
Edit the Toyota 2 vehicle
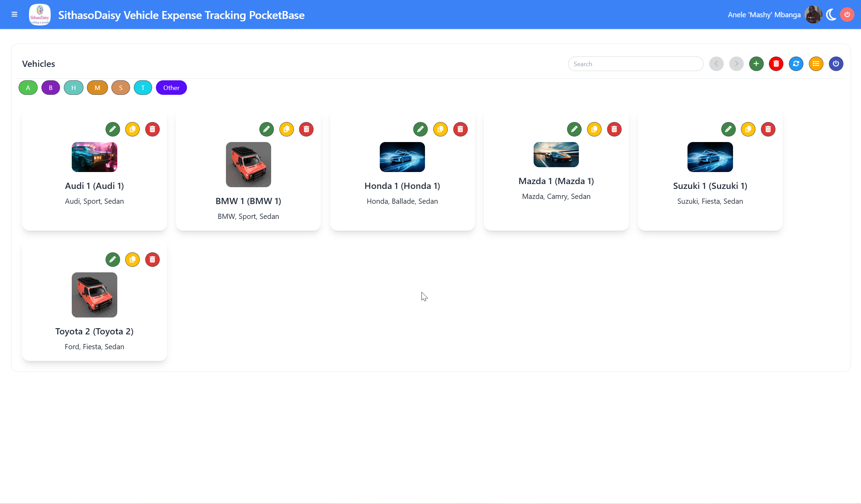coord(112,260)
